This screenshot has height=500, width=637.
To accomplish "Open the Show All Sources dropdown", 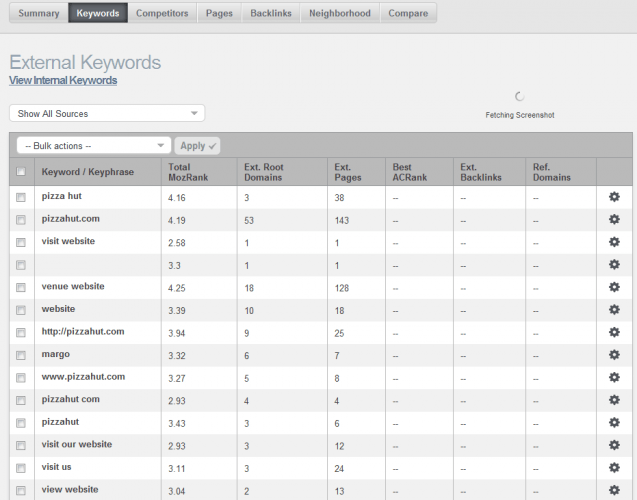I will coord(107,113).
